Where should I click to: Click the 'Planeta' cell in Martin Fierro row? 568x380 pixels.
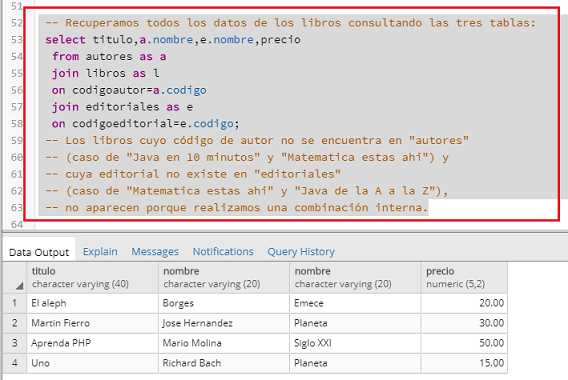click(x=355, y=323)
